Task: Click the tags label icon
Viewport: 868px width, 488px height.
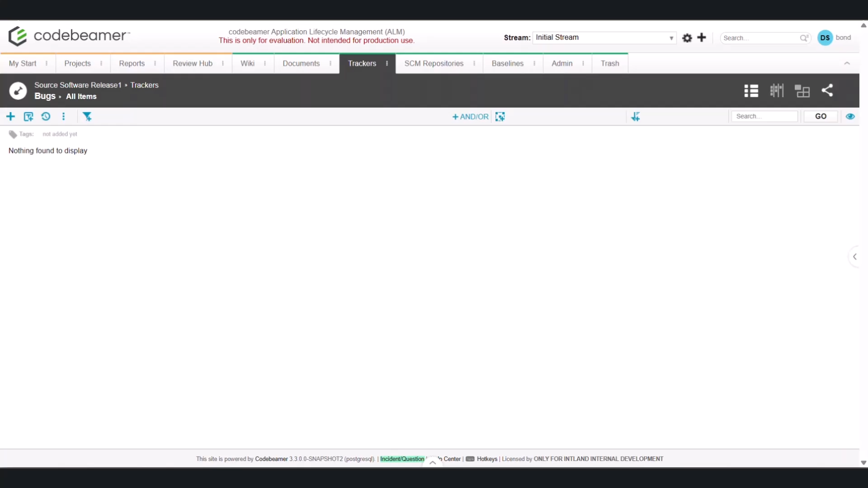Action: tap(13, 134)
